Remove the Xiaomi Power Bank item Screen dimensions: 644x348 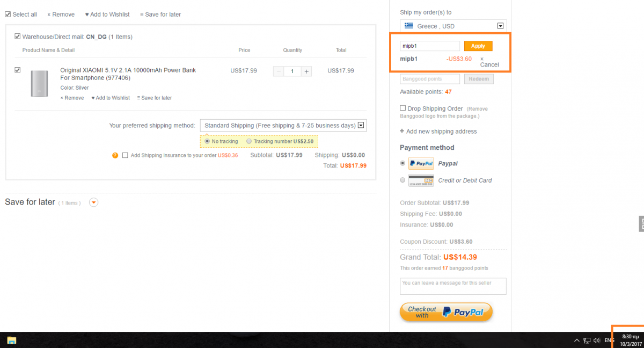(72, 98)
